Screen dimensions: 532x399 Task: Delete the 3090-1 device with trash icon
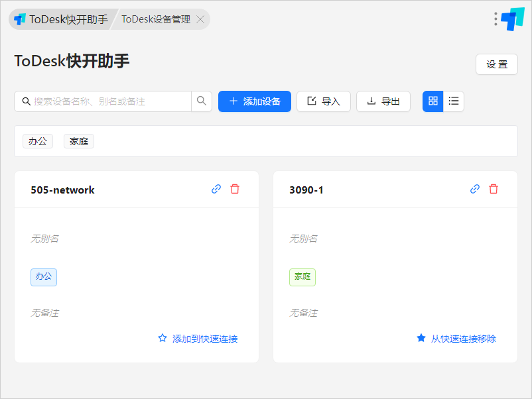coord(494,189)
